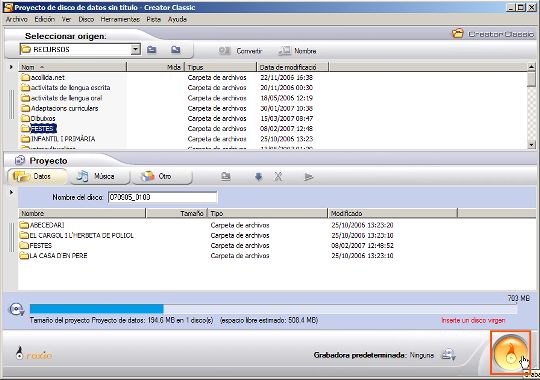The image size is (540, 380).
Task: Click the disc type icon beside size bar
Action: 16,309
